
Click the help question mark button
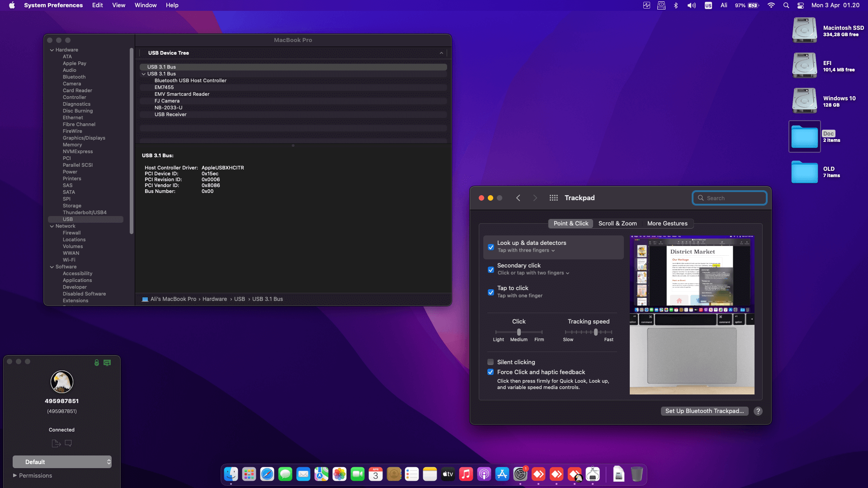[x=758, y=411]
